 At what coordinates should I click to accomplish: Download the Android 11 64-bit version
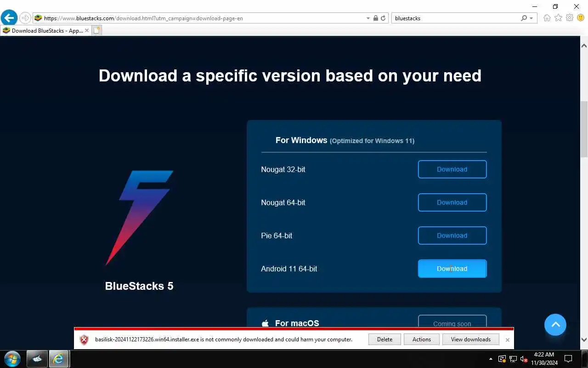pos(452,269)
